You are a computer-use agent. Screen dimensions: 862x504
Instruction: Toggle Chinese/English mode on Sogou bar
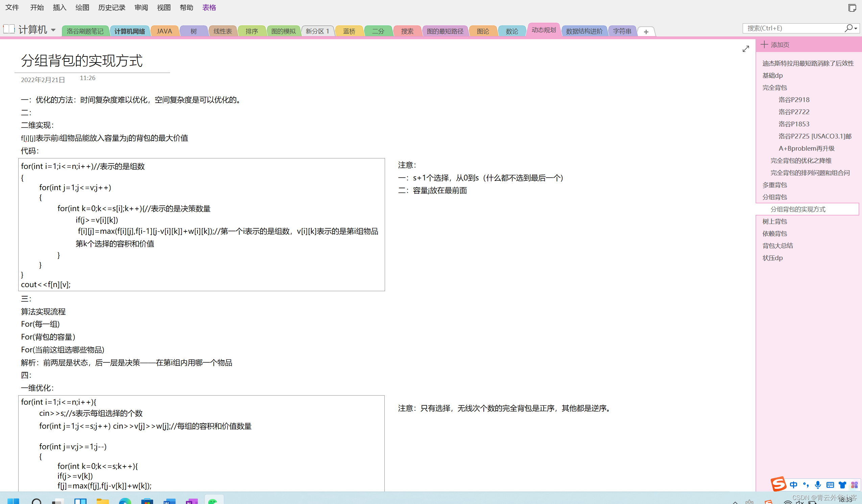(794, 485)
